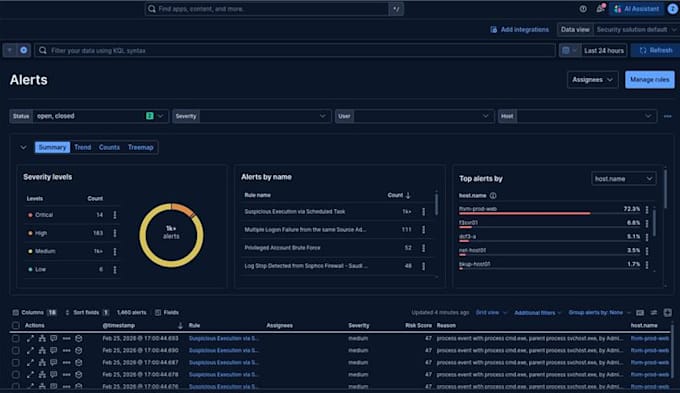The height and width of the screenshot is (393, 680).
Task: Open the filter controls ellipsis menu
Action: point(667,116)
